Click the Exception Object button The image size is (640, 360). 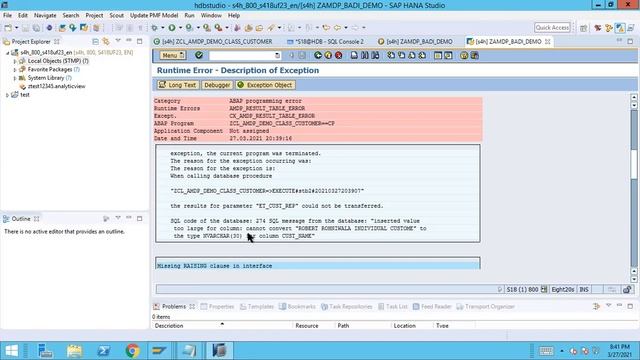click(265, 85)
